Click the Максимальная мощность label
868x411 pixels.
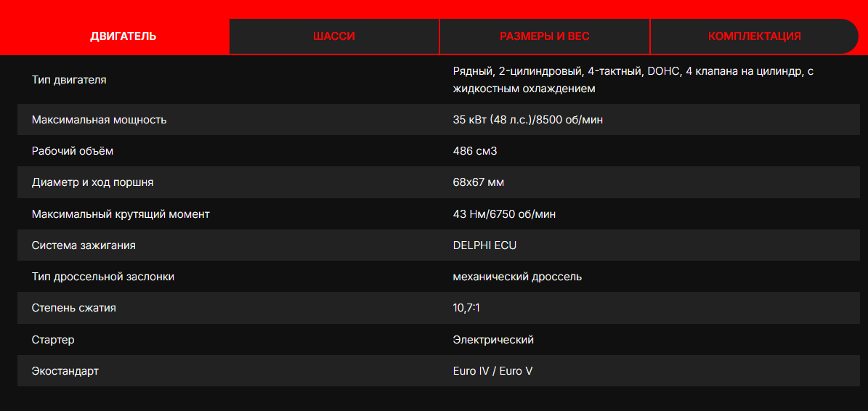click(x=99, y=120)
